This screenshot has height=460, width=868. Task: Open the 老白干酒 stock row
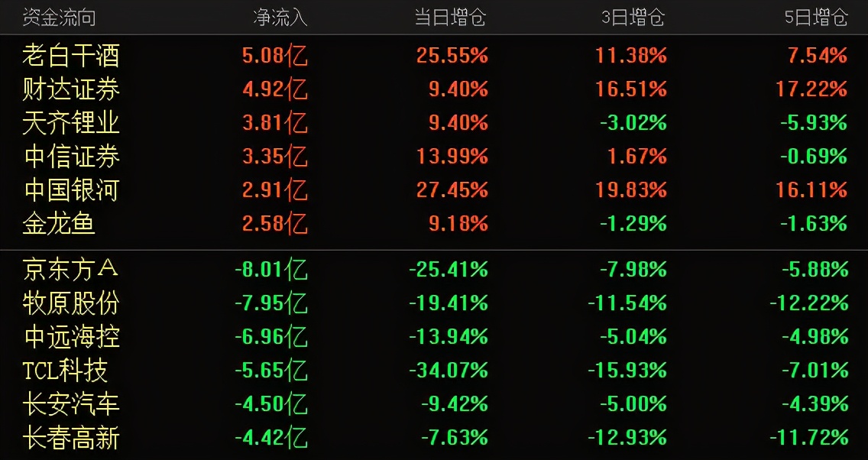71,56
